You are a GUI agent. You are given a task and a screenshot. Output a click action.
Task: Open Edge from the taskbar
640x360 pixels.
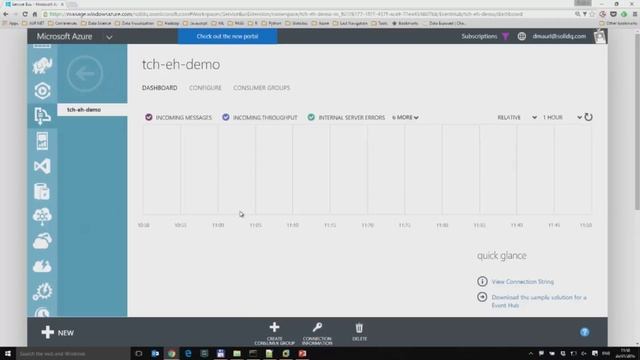[x=188, y=353]
